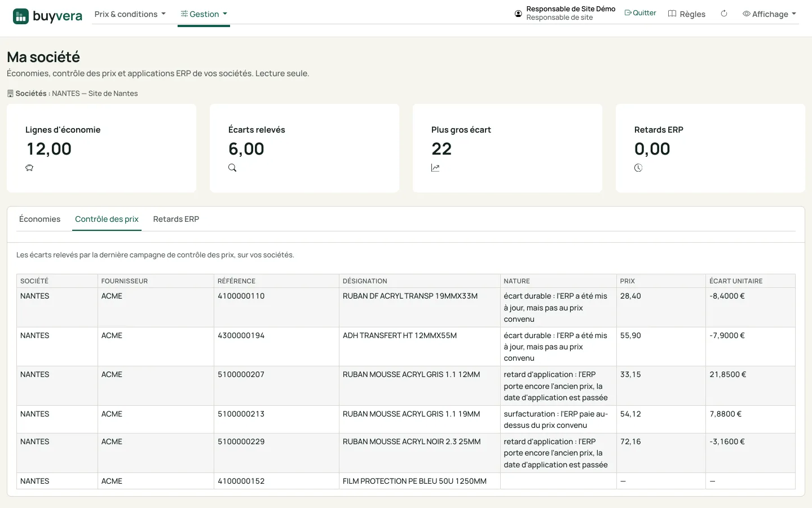Click the magnifier icon under Écarts relevés
The image size is (812, 508).
[x=232, y=168]
